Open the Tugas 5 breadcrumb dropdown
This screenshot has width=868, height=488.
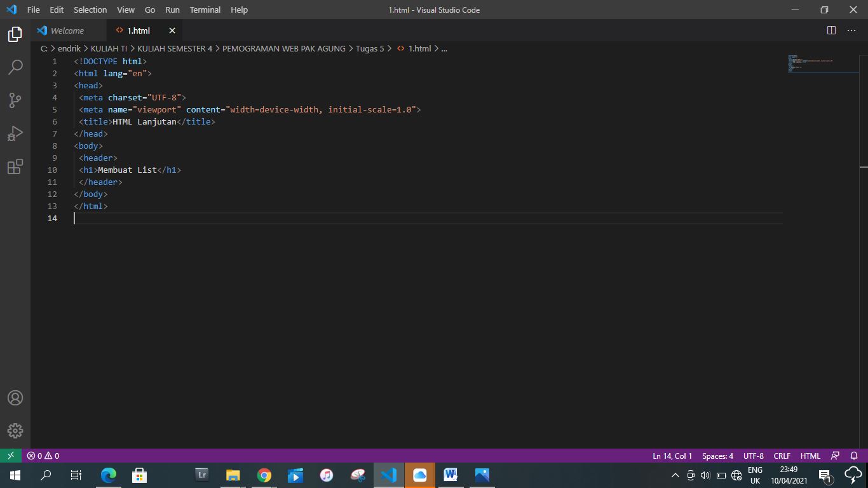[x=370, y=48]
